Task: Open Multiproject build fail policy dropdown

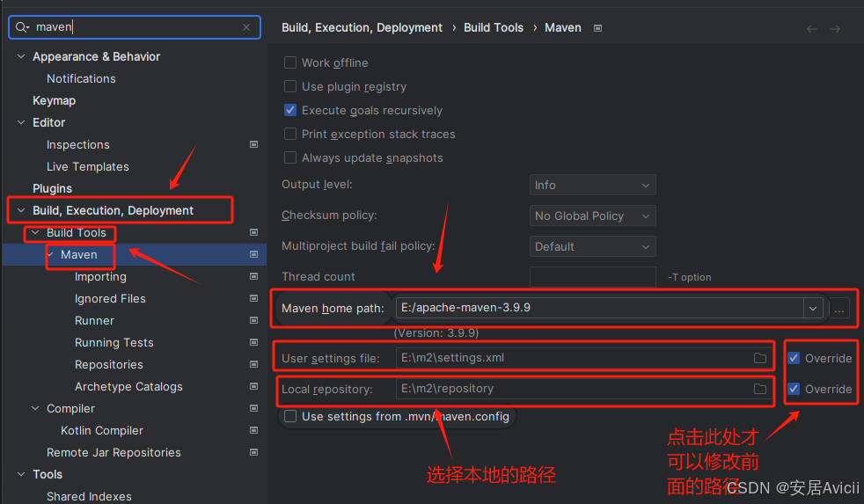Action: point(592,247)
